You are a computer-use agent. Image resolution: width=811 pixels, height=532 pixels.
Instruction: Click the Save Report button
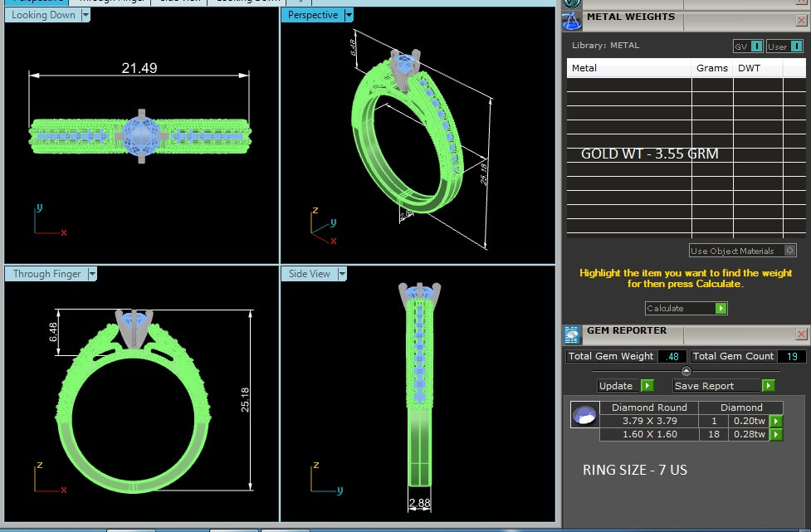pyautogui.click(x=716, y=386)
